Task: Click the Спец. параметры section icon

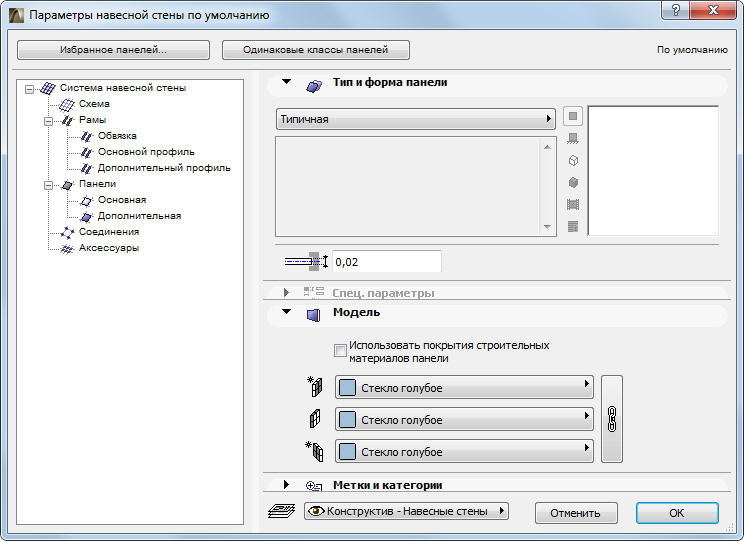Action: pyautogui.click(x=314, y=291)
